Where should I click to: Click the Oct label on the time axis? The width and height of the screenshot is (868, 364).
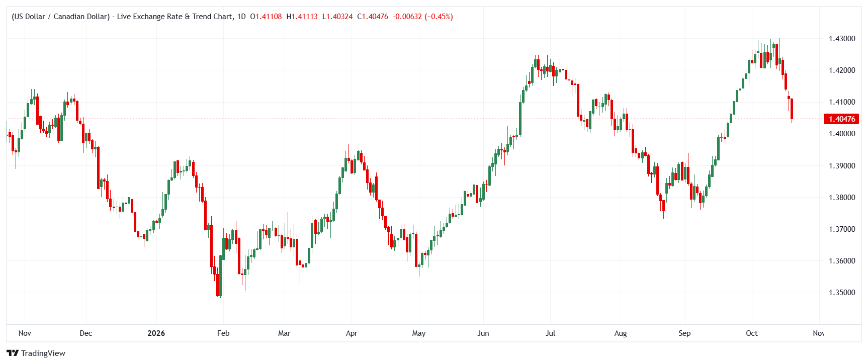[x=752, y=333]
